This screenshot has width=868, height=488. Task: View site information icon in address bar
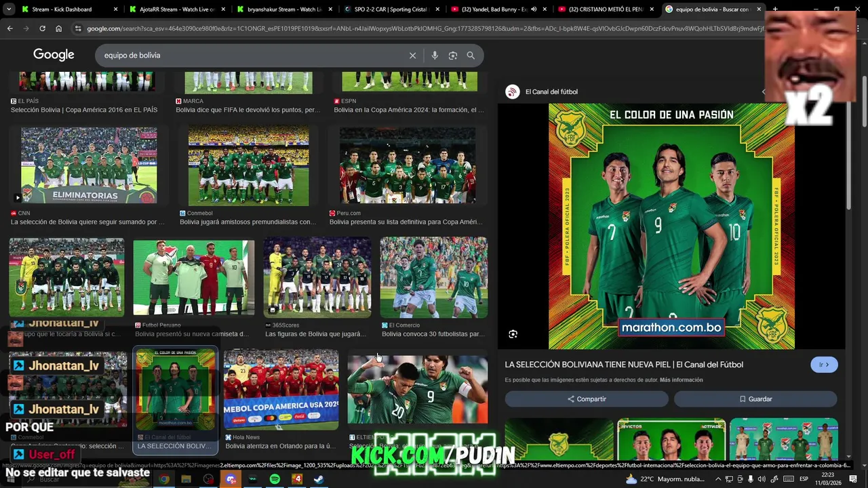tap(78, 28)
